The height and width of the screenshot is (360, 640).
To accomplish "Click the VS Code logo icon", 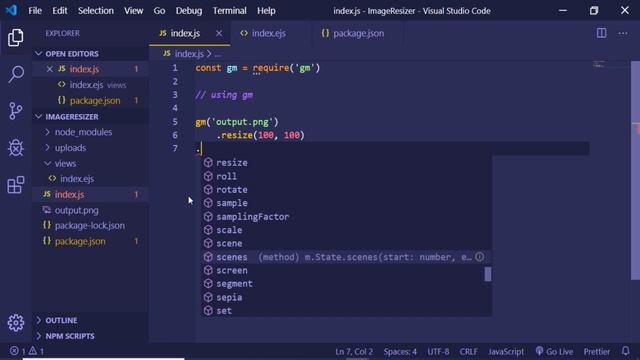I will pyautogui.click(x=11, y=10).
